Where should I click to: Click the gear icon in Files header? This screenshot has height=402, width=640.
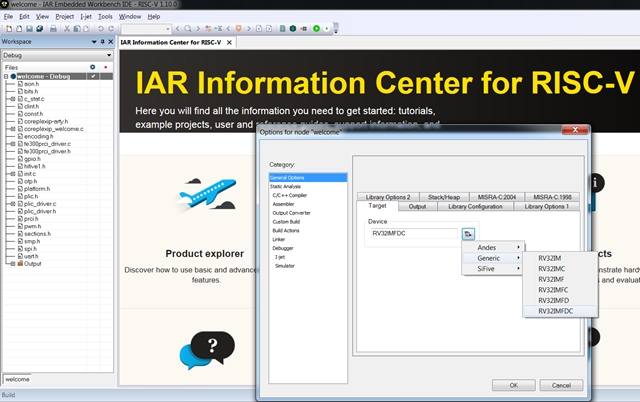click(92, 66)
